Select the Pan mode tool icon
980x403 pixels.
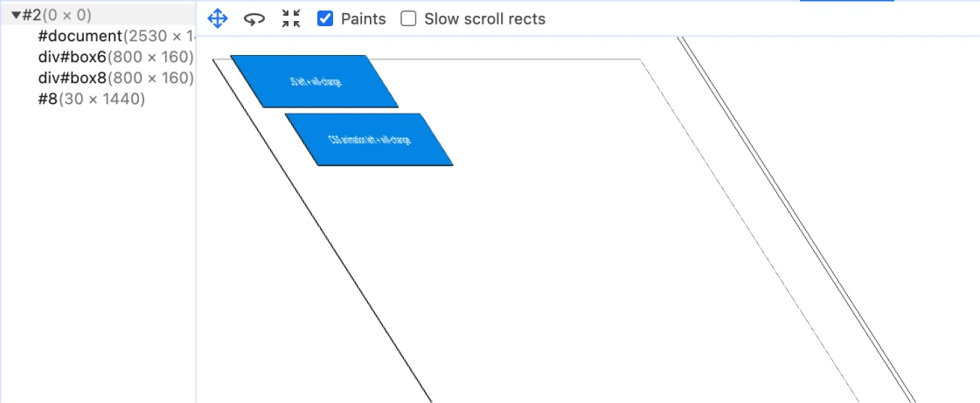coord(218,18)
